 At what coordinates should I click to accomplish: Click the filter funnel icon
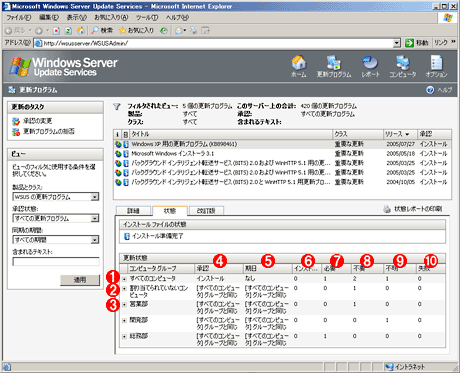click(x=117, y=107)
